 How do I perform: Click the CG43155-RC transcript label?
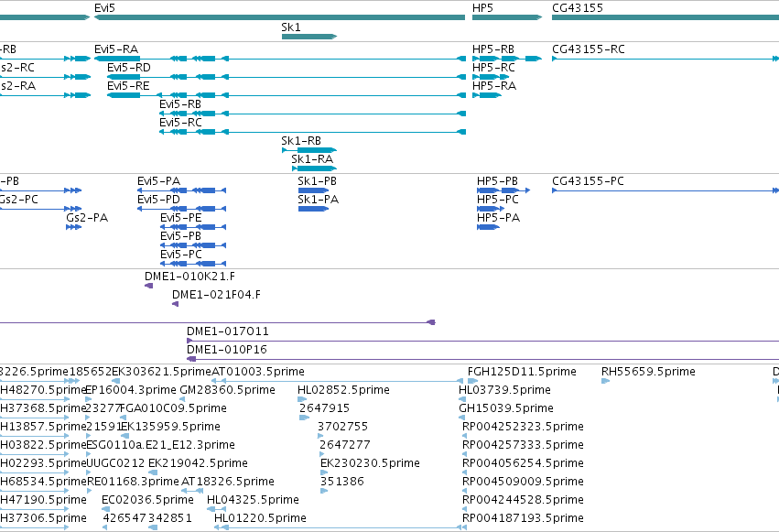pos(589,49)
